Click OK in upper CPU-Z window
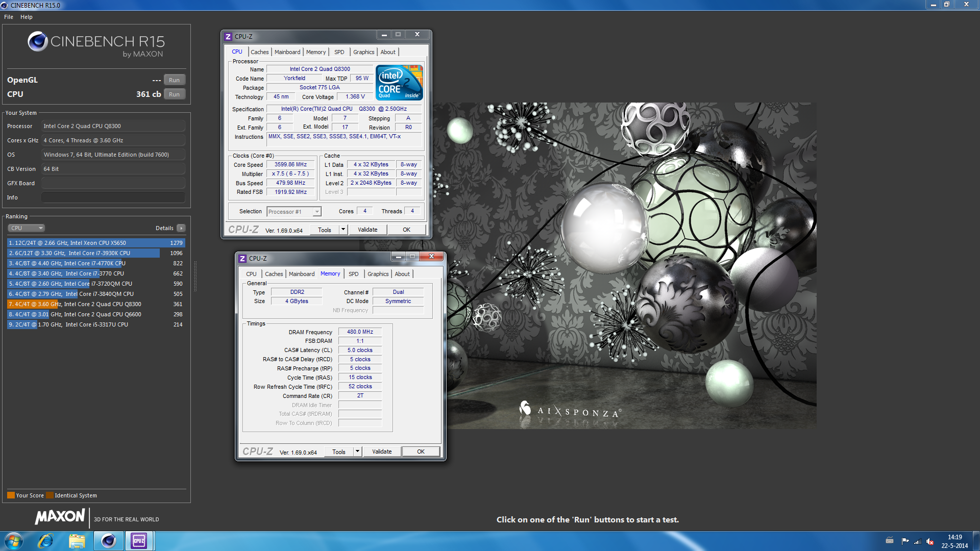The height and width of the screenshot is (551, 980). tap(406, 230)
